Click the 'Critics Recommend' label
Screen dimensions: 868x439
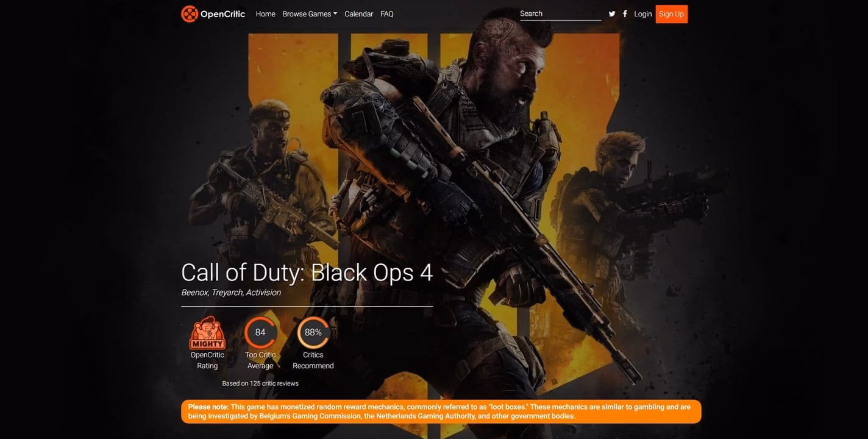pyautogui.click(x=313, y=360)
